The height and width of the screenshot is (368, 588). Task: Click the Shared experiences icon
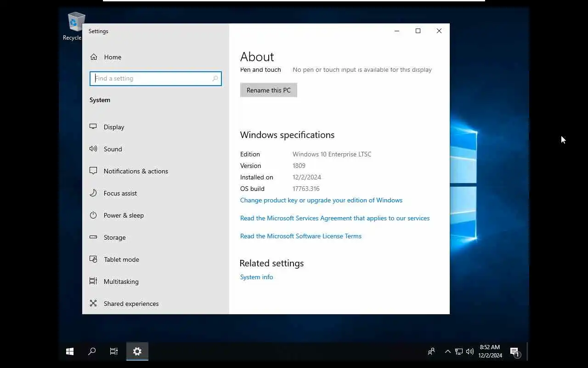93,303
